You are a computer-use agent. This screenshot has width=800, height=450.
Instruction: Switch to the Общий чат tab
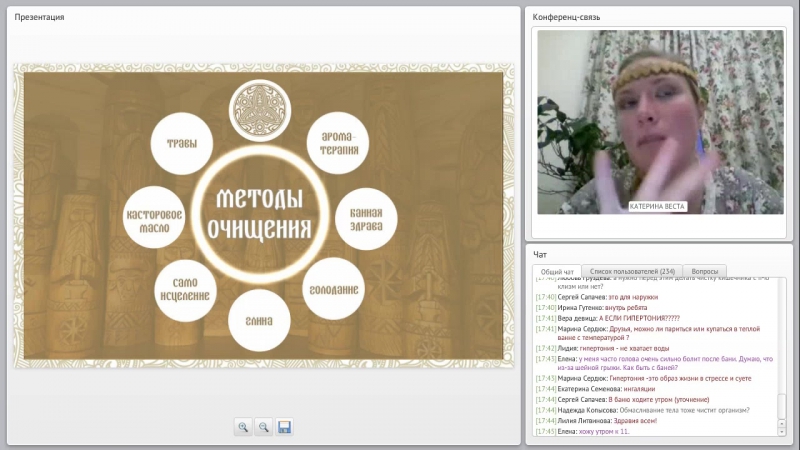pyautogui.click(x=557, y=271)
